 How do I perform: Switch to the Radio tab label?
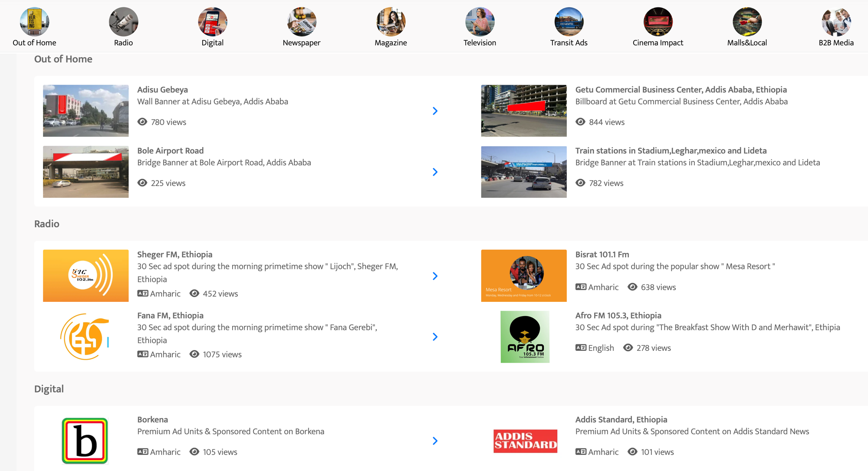[x=124, y=43]
